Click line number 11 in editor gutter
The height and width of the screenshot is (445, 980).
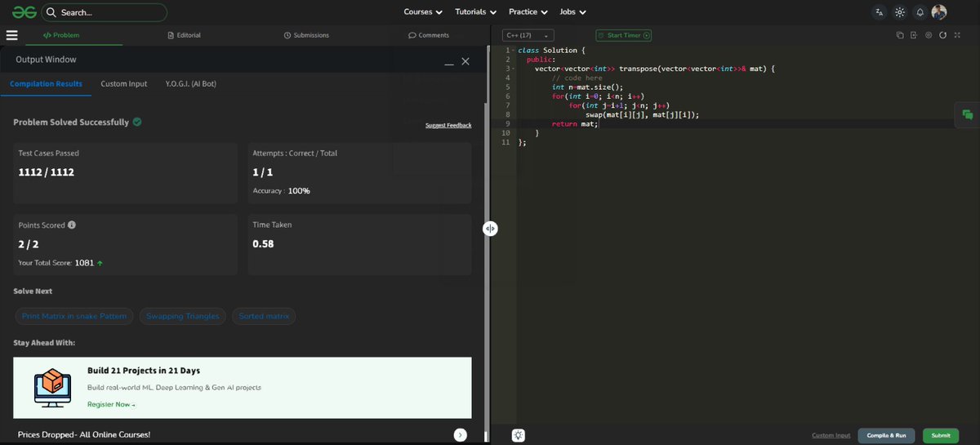tap(506, 141)
